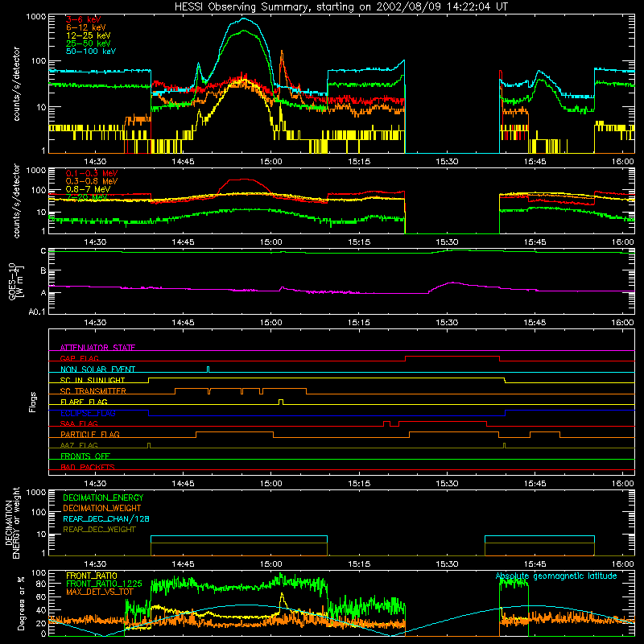This screenshot has width=644, height=644.
Task: Click the NON_SOLAR_EVENT flag label
Action: (x=97, y=369)
